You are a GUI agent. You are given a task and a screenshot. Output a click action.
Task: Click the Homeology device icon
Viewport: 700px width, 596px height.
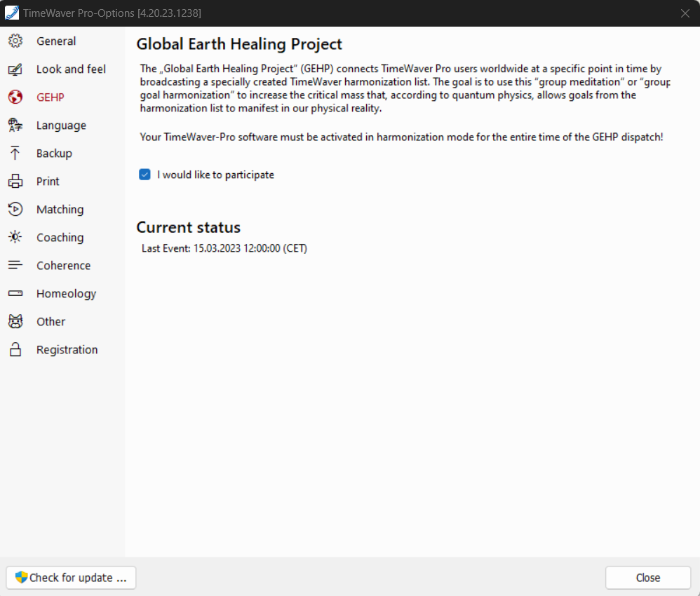coord(15,293)
